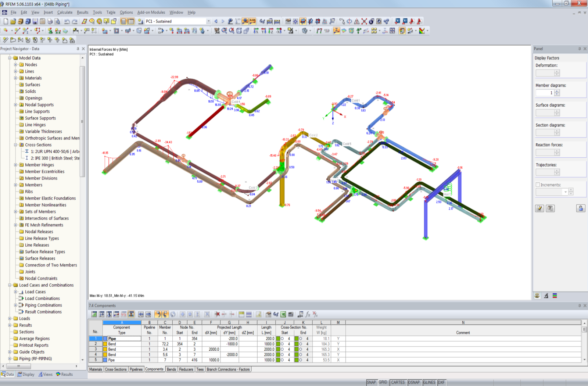Click the multicolor results rainbow icon
Viewport: 588px width, 386px height.
[422, 31]
